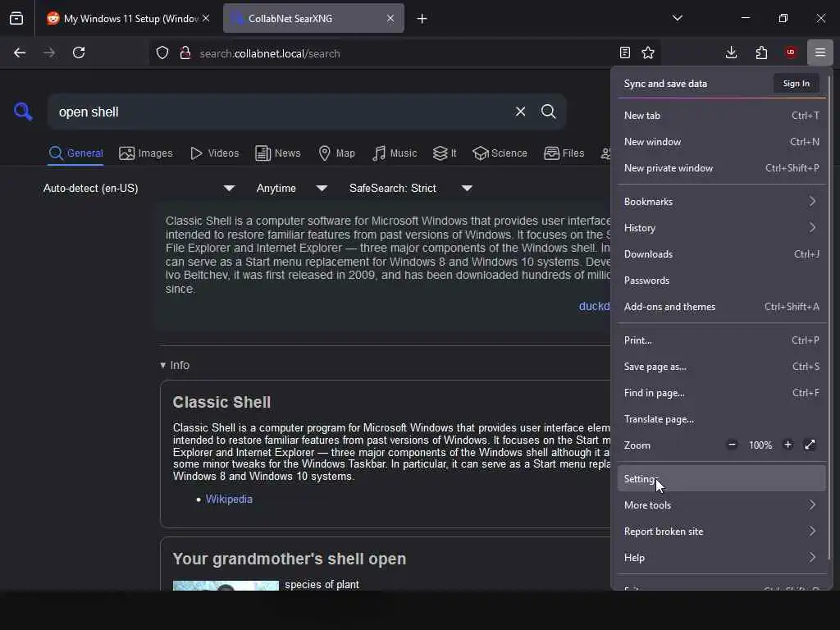Image resolution: width=840 pixels, height=630 pixels.
Task: Reload the current page
Action: 79,52
